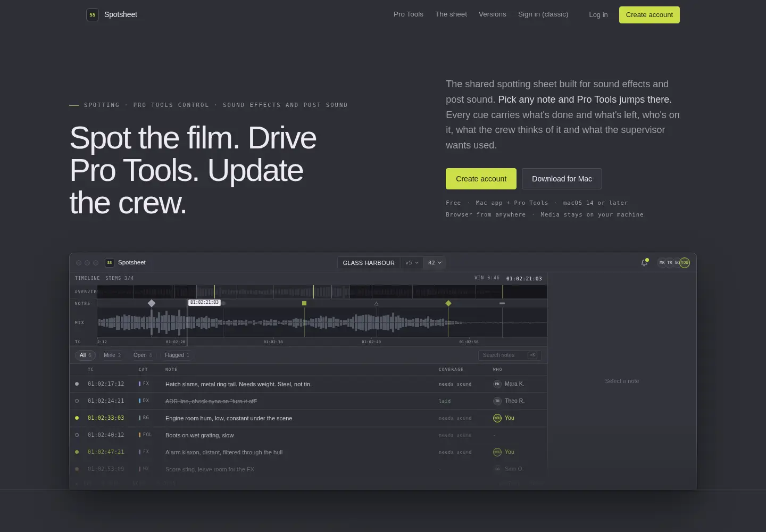Open the notifications bell in the app preview

click(x=644, y=262)
